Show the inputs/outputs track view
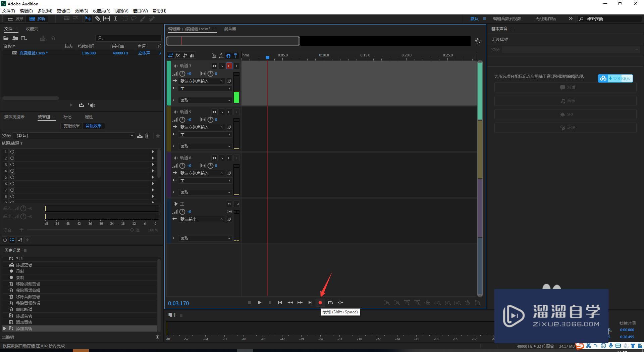Image resolution: width=644 pixels, height=352 pixels. 171,55
